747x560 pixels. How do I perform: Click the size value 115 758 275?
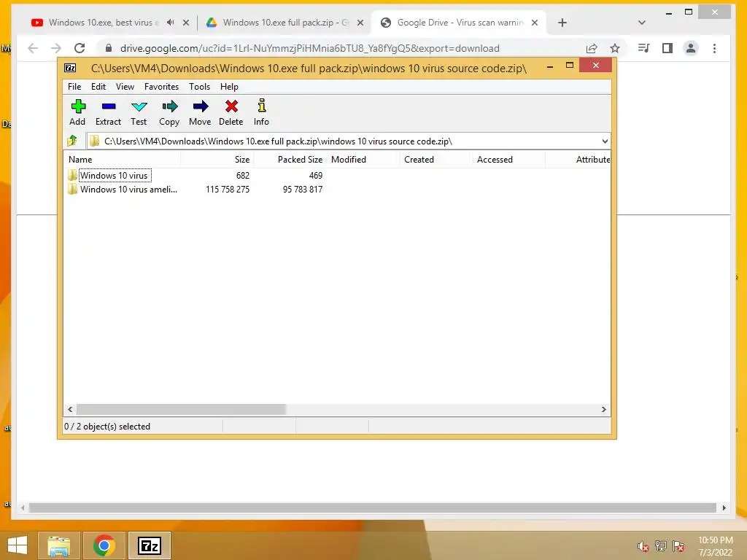[228, 189]
